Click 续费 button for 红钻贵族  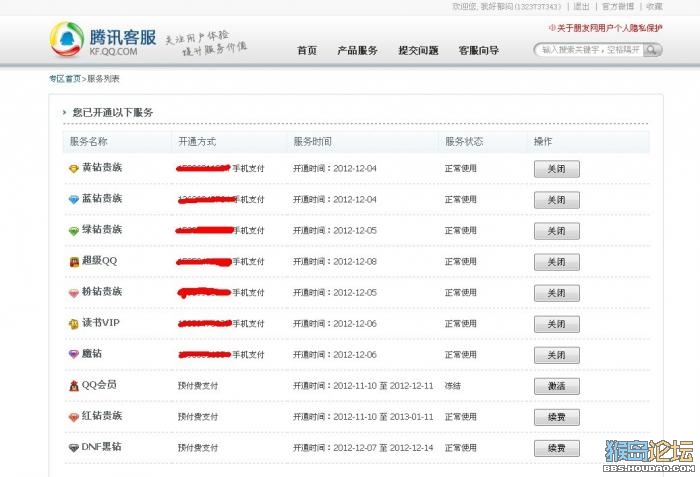pyautogui.click(x=557, y=417)
